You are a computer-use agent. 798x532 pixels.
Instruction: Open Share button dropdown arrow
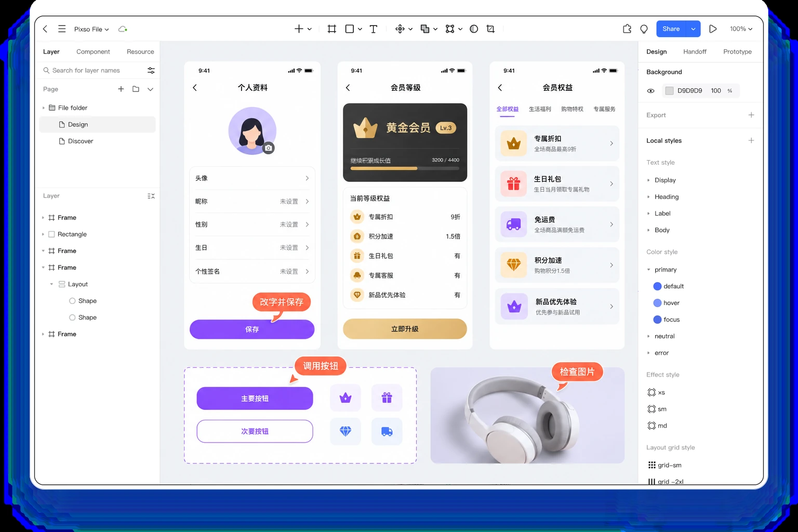pos(693,29)
